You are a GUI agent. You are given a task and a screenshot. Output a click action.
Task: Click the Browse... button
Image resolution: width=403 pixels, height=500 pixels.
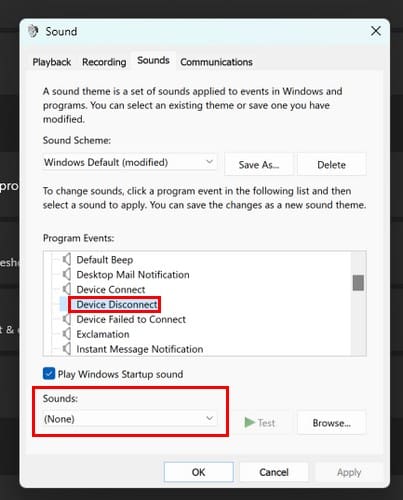pyautogui.click(x=331, y=423)
